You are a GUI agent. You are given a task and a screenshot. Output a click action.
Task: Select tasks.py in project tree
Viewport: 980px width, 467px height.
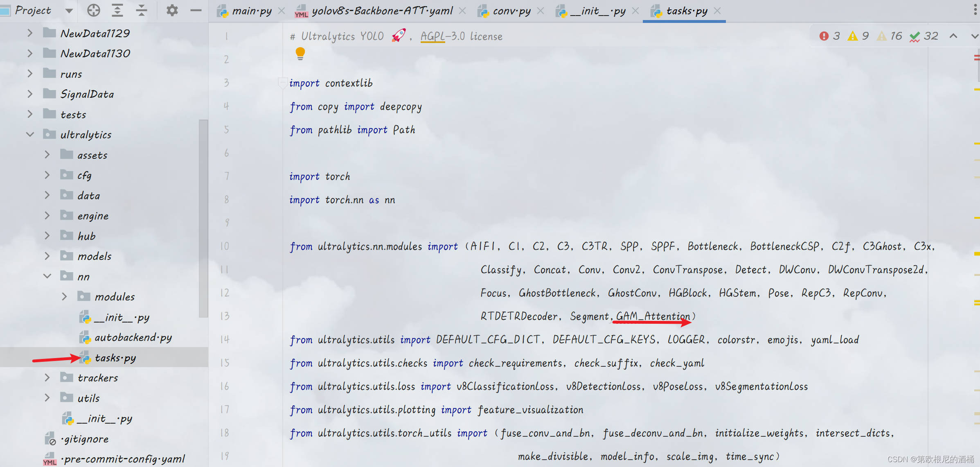coord(115,358)
